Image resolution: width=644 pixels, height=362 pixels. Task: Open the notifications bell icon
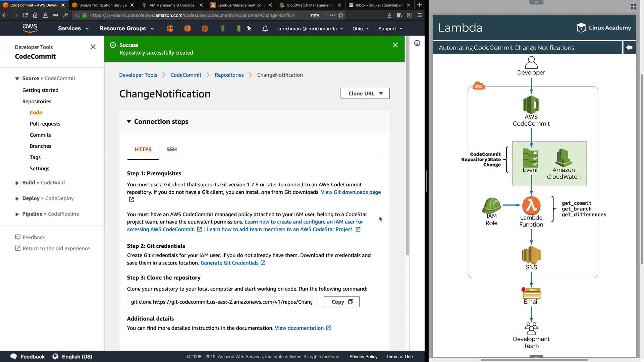pyautogui.click(x=265, y=28)
